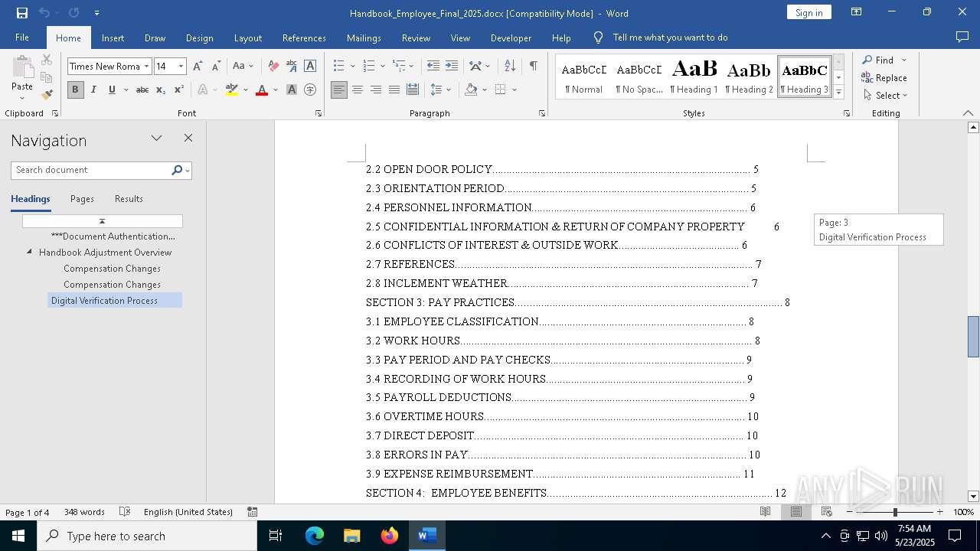Click the Tell me search box

coord(670,37)
